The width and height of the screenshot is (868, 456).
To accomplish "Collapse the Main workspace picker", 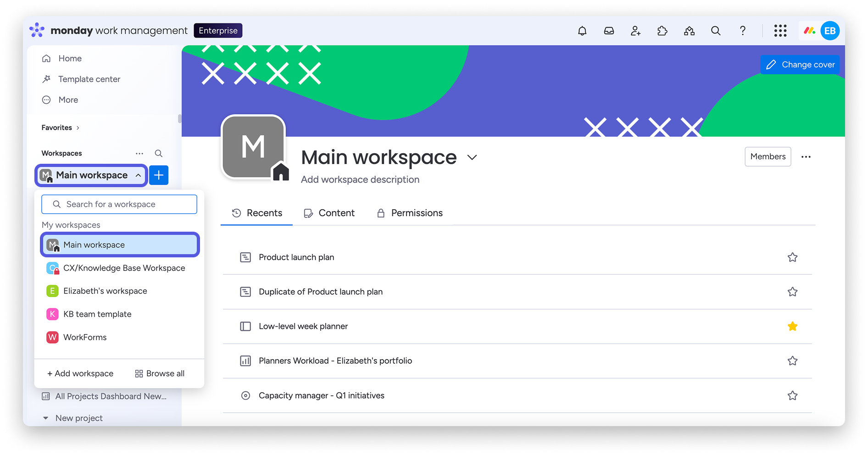I will [x=138, y=175].
